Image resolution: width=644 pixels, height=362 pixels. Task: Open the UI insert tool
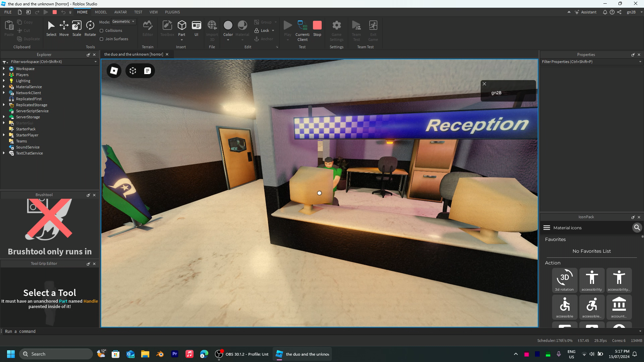pos(196,28)
